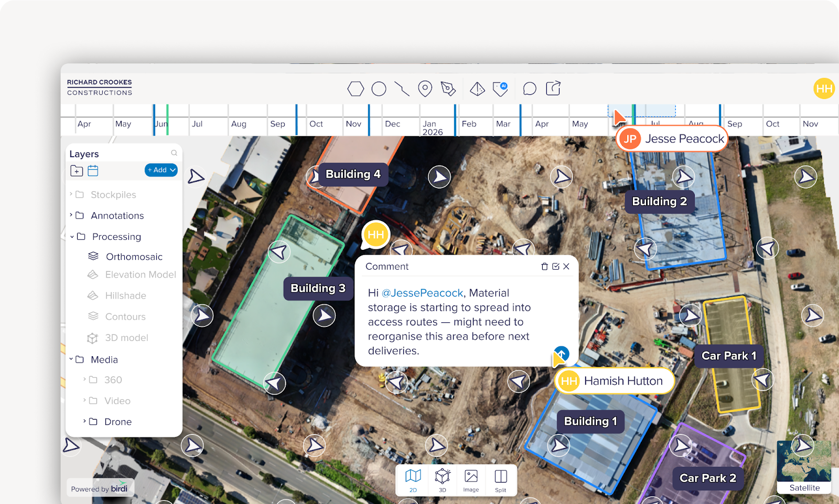This screenshot has height=504, width=839.
Task: Select the pen annotation tool
Action: [448, 89]
